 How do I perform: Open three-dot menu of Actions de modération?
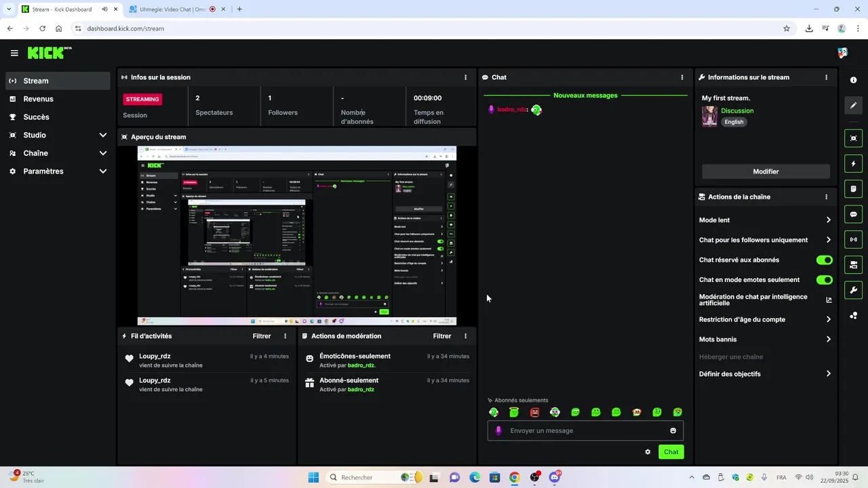tap(465, 336)
